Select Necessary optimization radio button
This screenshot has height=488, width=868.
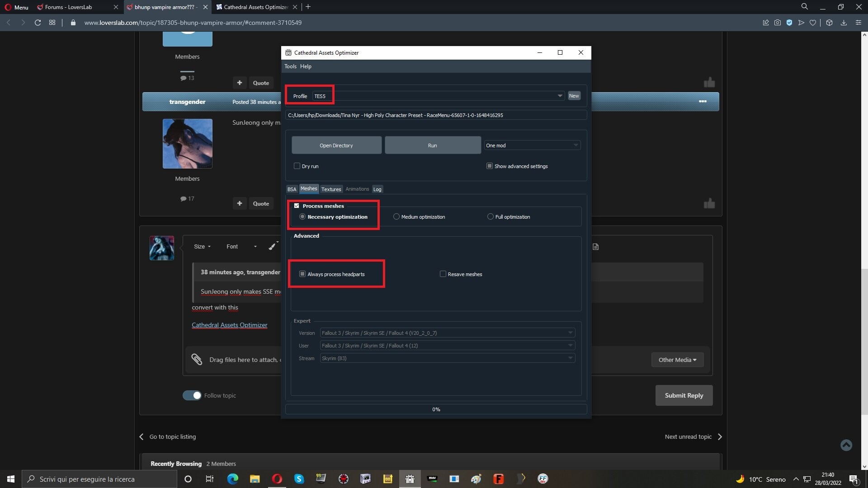302,217
